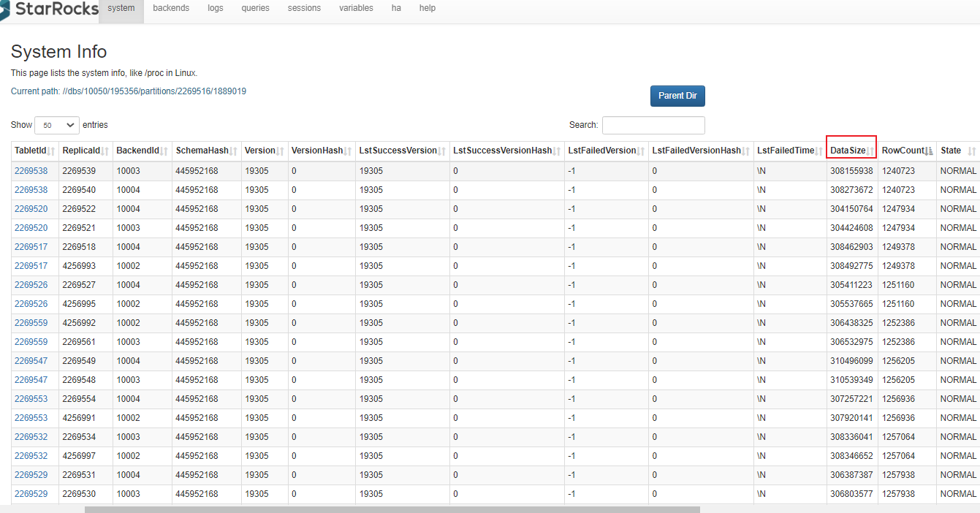Focus the Search input field
Viewport: 980px width, 513px height.
click(x=653, y=125)
